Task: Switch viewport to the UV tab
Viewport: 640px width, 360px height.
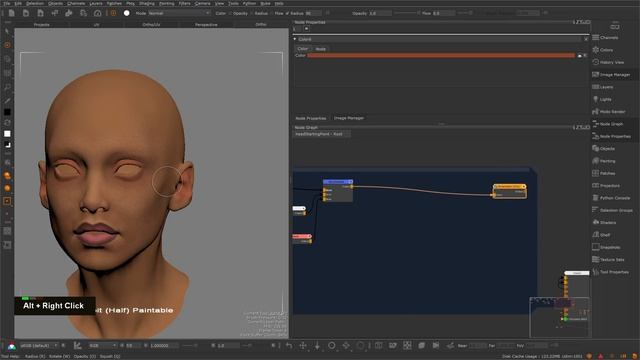Action: click(96, 25)
